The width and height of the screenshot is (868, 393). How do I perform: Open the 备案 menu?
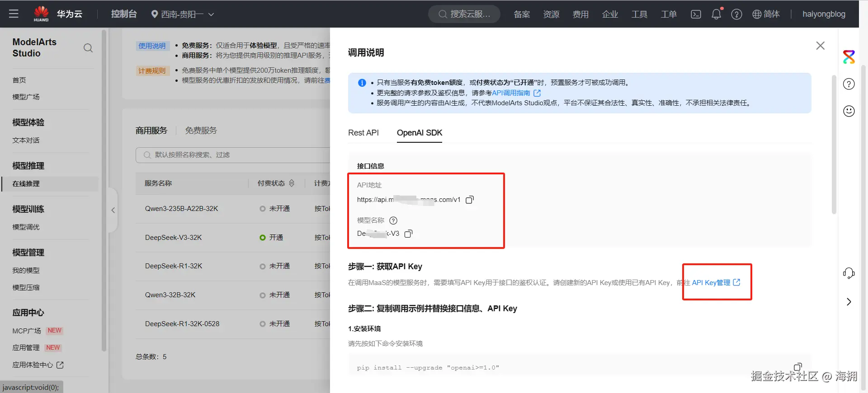tap(522, 14)
